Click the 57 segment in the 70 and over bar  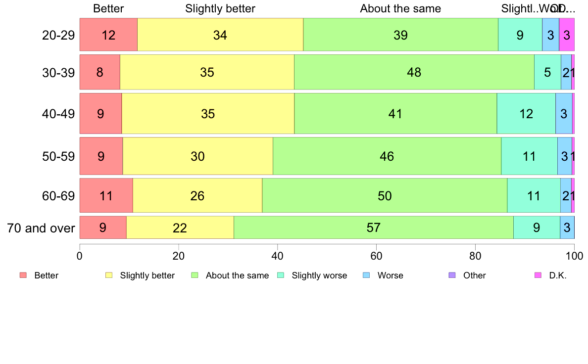click(x=374, y=227)
